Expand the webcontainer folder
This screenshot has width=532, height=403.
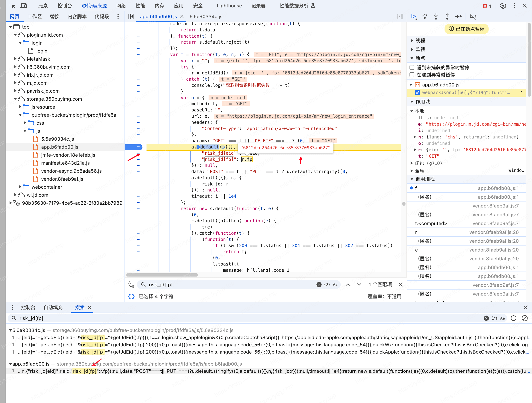(20, 187)
